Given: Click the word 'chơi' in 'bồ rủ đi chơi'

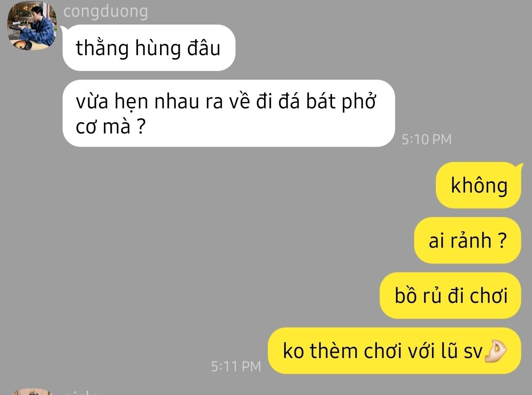Looking at the screenshot, I should [489, 295].
